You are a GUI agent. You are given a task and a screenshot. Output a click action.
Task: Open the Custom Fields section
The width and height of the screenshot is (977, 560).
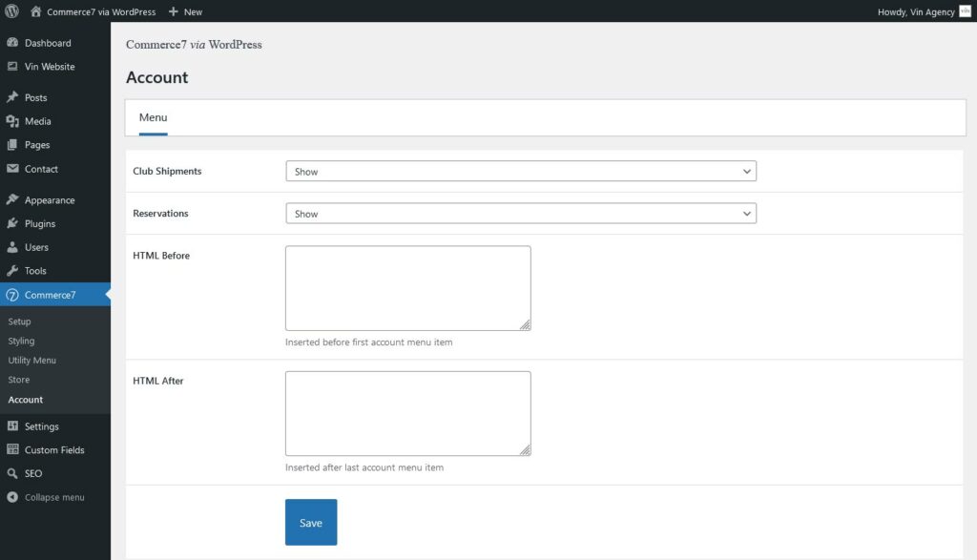click(x=55, y=449)
